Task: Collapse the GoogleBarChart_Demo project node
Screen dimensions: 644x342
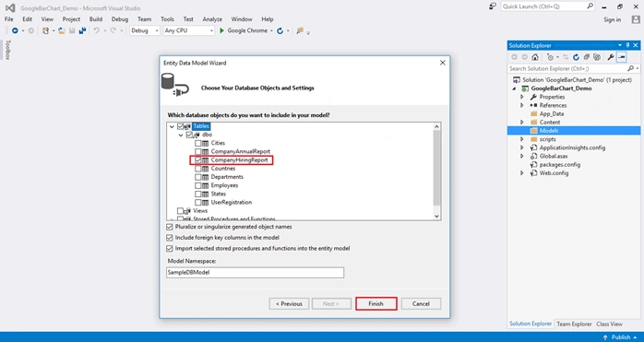Action: point(514,88)
